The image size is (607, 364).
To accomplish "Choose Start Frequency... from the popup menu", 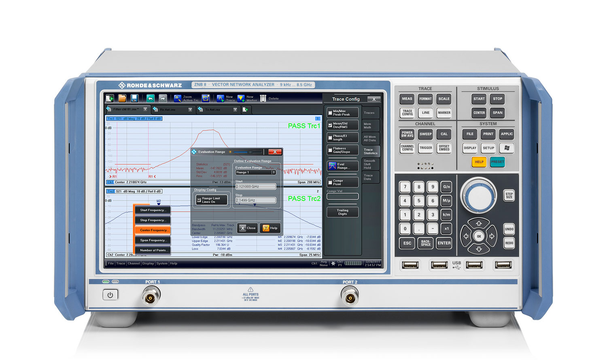I will [x=153, y=210].
